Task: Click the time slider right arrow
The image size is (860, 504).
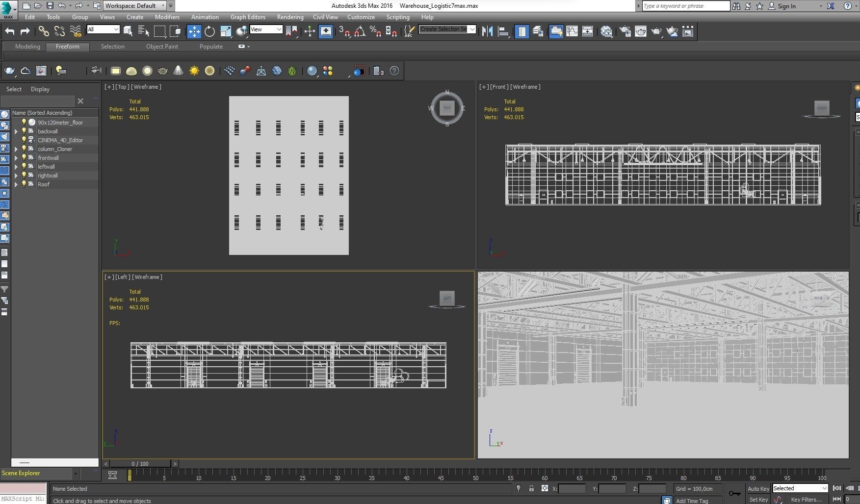Action: 175,463
